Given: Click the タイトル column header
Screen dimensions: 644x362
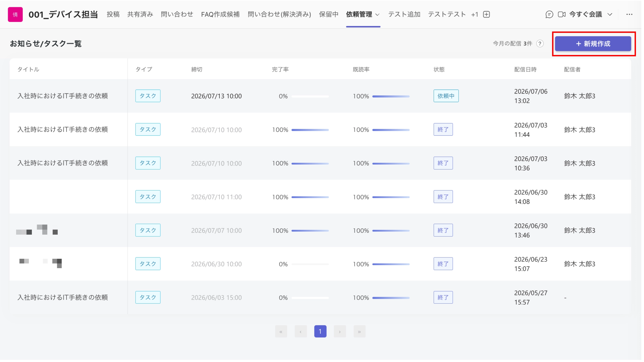Looking at the screenshot, I should (28, 69).
